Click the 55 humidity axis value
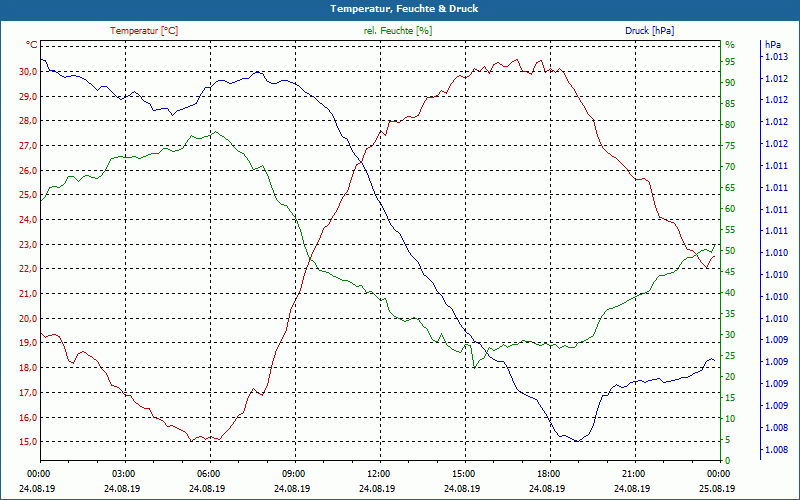This screenshot has height=500, width=800. point(730,230)
